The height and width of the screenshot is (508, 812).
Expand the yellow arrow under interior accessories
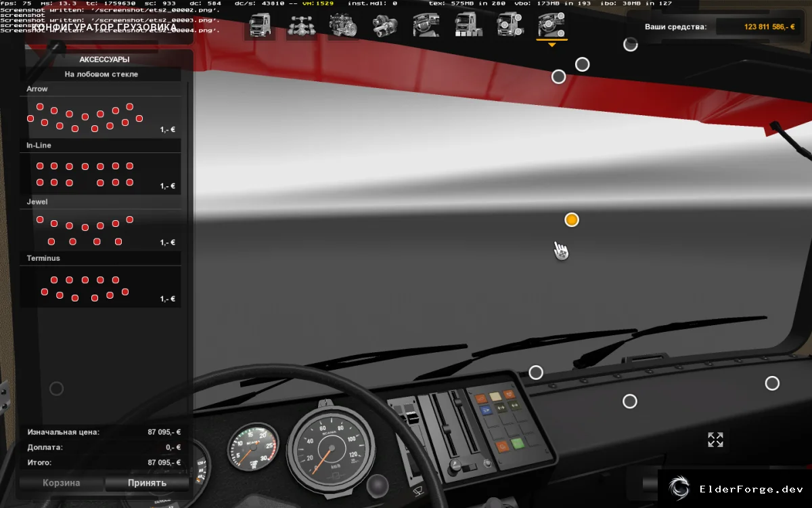click(x=552, y=45)
